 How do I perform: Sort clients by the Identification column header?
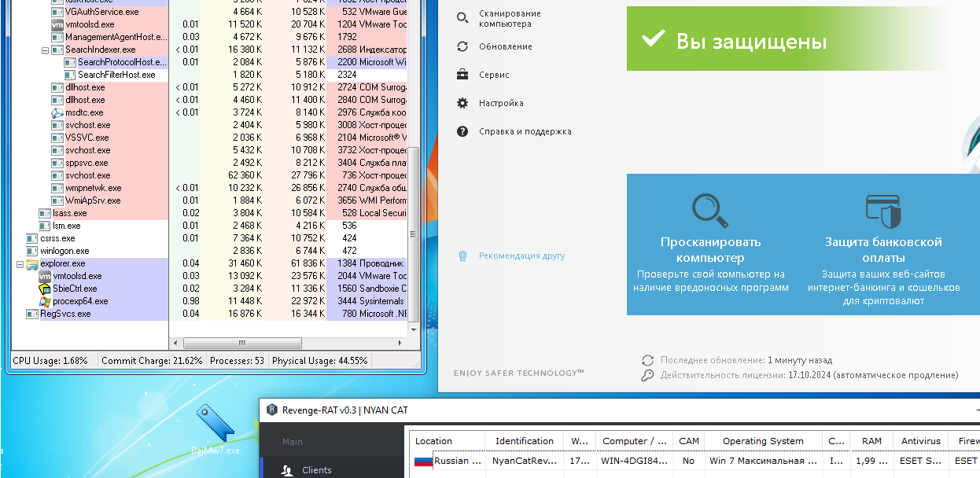524,441
